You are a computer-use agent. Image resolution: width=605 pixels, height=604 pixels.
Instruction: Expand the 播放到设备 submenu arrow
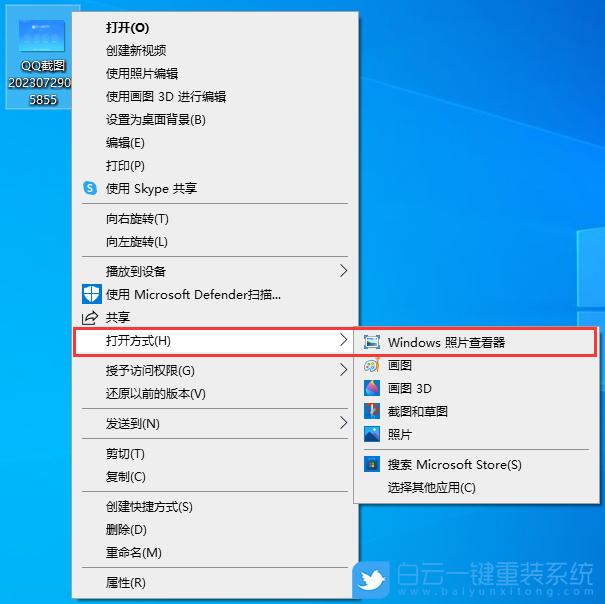click(x=343, y=271)
